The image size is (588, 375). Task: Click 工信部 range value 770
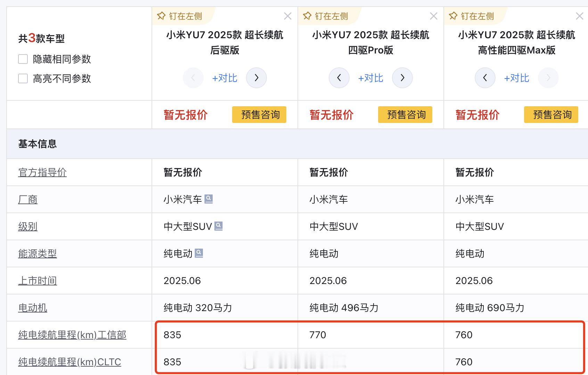(x=318, y=335)
